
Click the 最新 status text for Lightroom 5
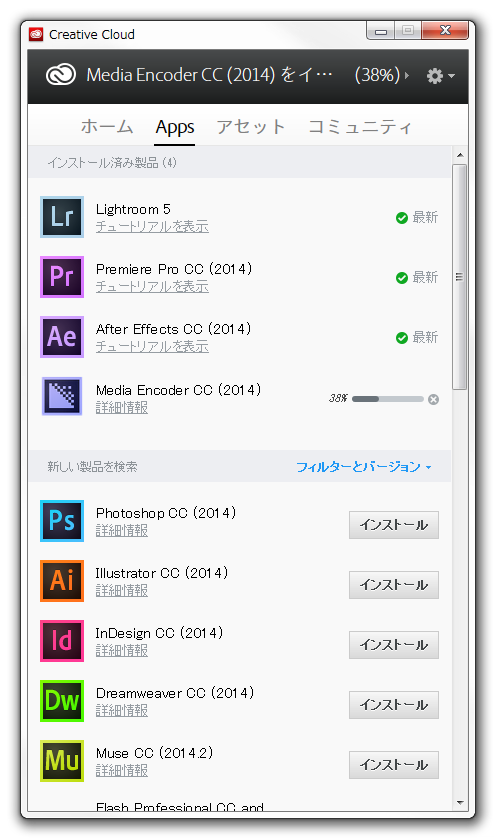point(425,218)
